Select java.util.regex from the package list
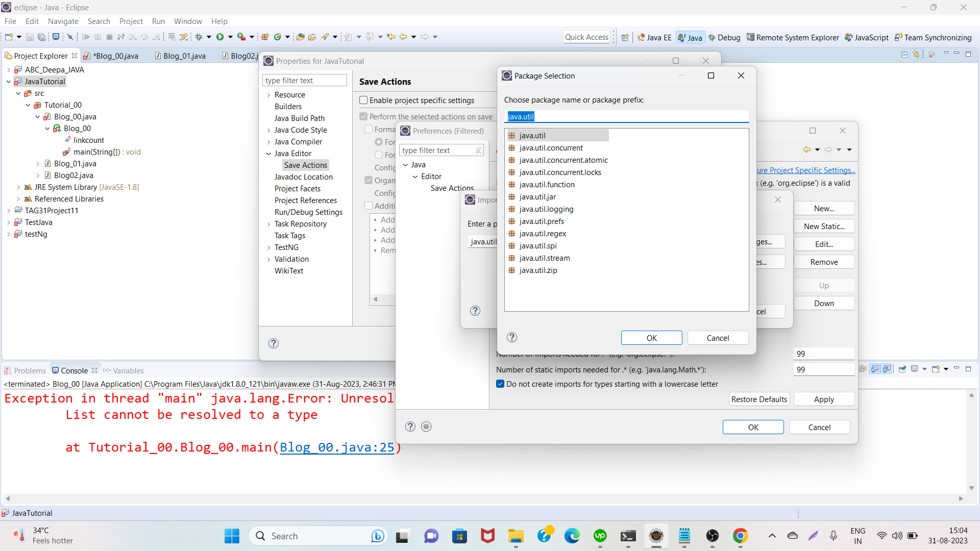Image resolution: width=980 pixels, height=551 pixels. pos(543,234)
